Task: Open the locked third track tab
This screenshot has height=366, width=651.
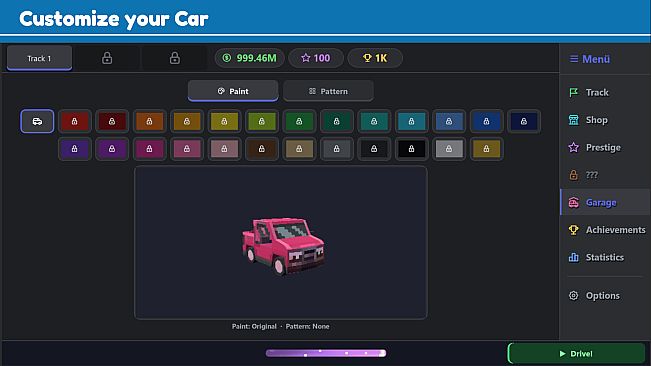Action: pyautogui.click(x=175, y=58)
